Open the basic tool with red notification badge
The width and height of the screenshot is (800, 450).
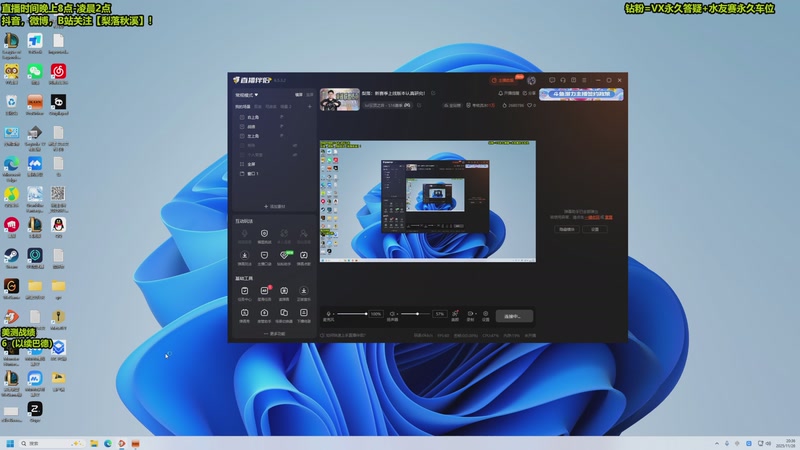point(264,291)
